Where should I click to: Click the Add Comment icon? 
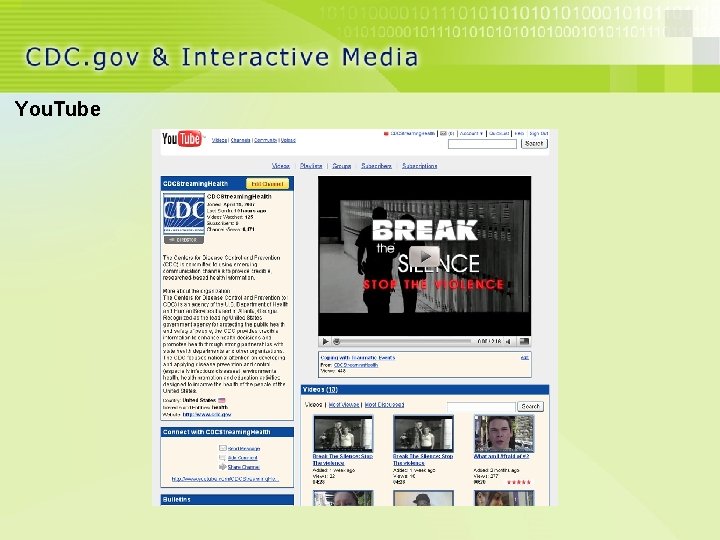(223, 457)
